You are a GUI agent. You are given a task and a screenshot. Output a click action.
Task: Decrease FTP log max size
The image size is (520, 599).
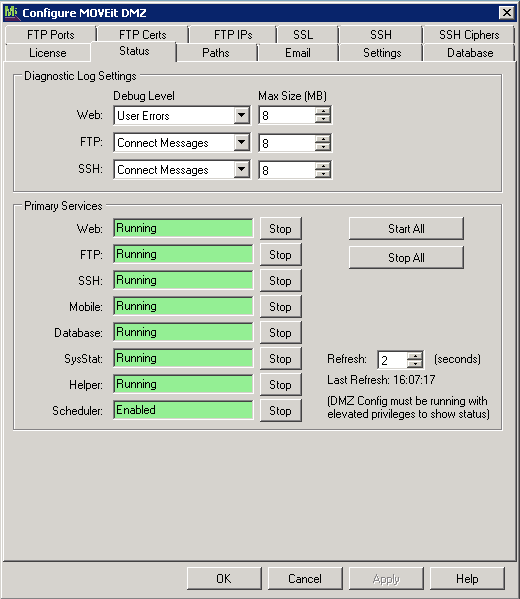point(323,147)
